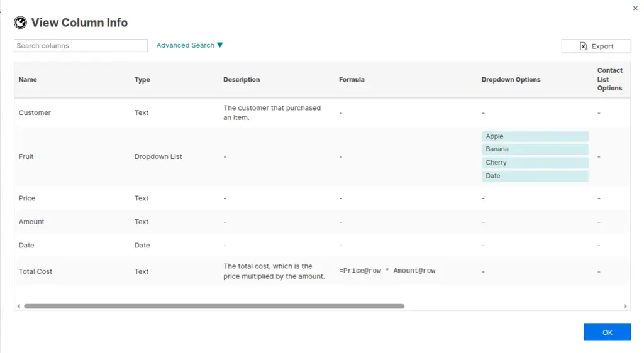The height and width of the screenshot is (353, 644).
Task: Click the Date type cell in Date row
Action: click(x=142, y=245)
